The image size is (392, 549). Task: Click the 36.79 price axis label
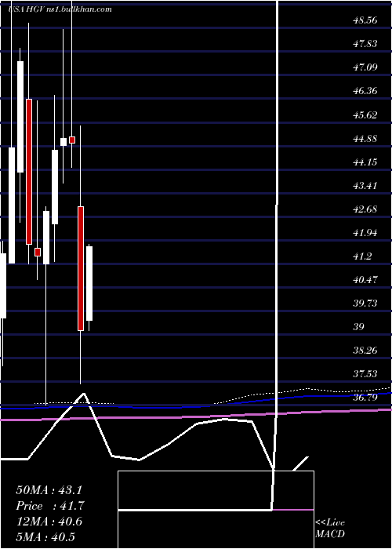pyautogui.click(x=365, y=398)
